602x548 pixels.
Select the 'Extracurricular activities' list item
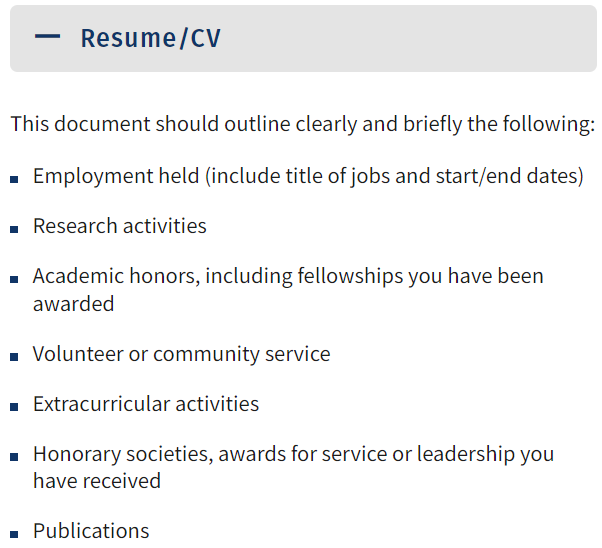pyautogui.click(x=146, y=404)
